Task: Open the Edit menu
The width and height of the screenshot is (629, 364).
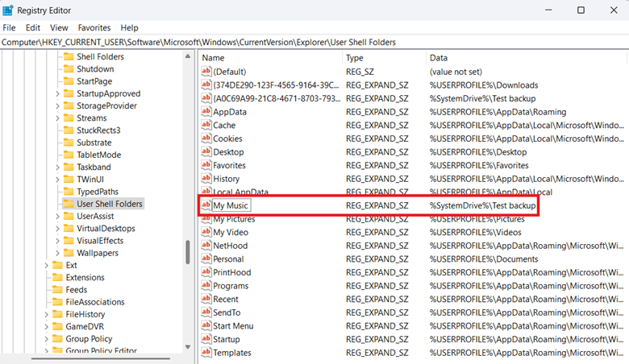Action: click(x=31, y=27)
